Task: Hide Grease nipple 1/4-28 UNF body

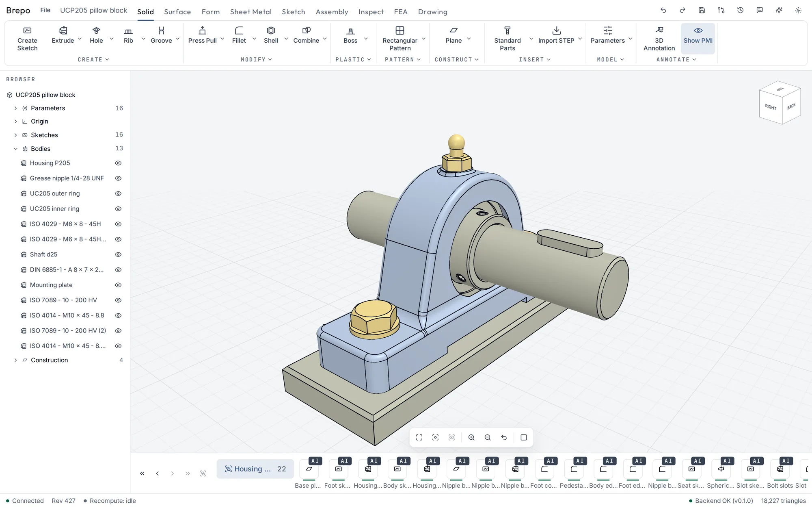Action: pos(118,178)
